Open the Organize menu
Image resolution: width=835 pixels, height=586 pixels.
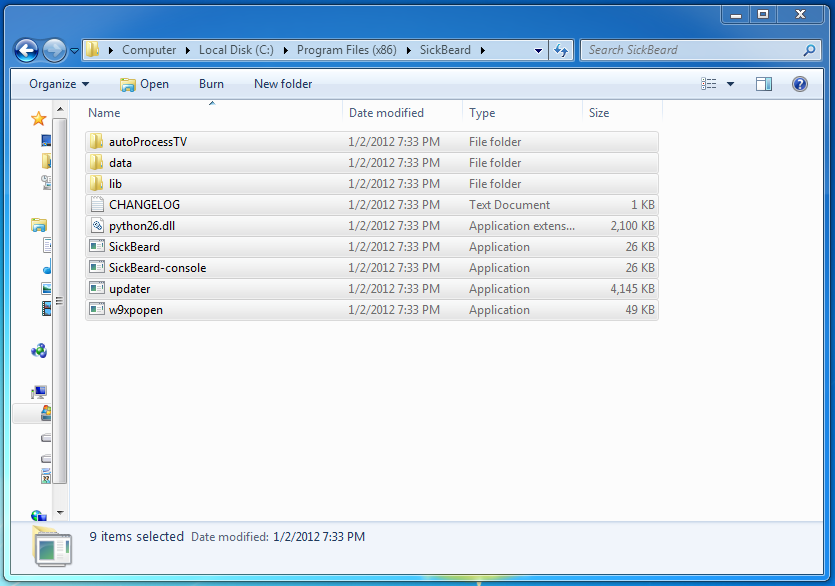pos(59,84)
